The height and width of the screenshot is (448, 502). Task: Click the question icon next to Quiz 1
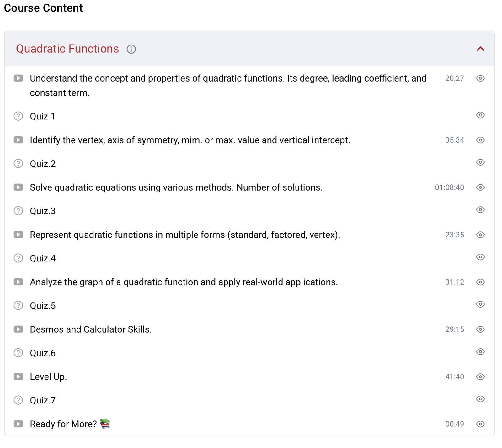coord(19,116)
